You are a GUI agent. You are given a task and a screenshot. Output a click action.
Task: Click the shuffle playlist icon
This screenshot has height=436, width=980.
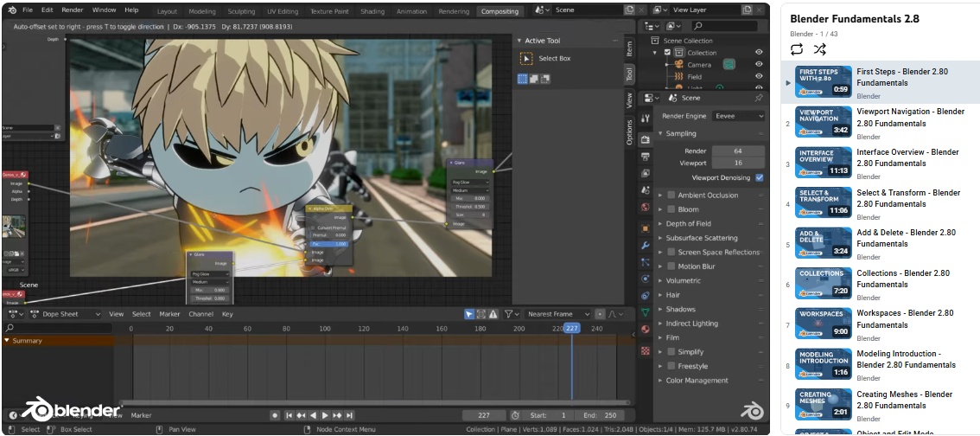pyautogui.click(x=820, y=49)
